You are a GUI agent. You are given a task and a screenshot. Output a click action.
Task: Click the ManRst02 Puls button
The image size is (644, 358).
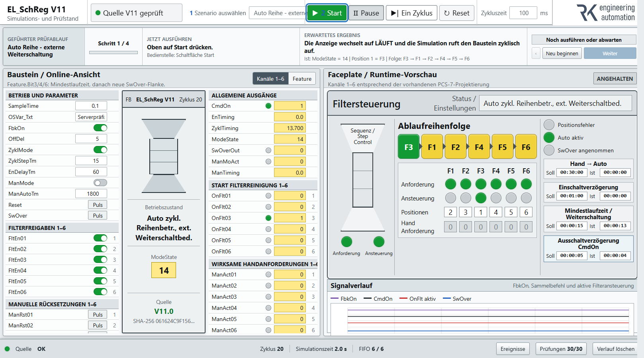coord(98,325)
